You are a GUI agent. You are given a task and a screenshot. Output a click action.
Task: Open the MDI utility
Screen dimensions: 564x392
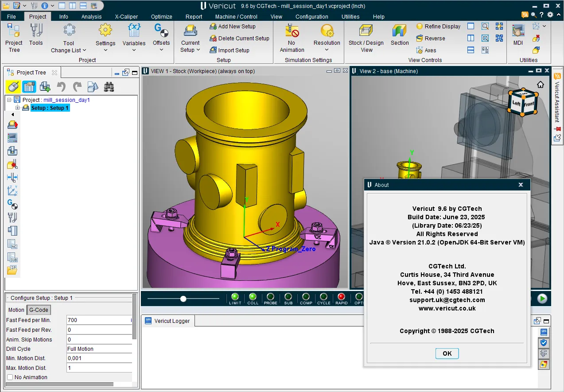click(x=518, y=35)
